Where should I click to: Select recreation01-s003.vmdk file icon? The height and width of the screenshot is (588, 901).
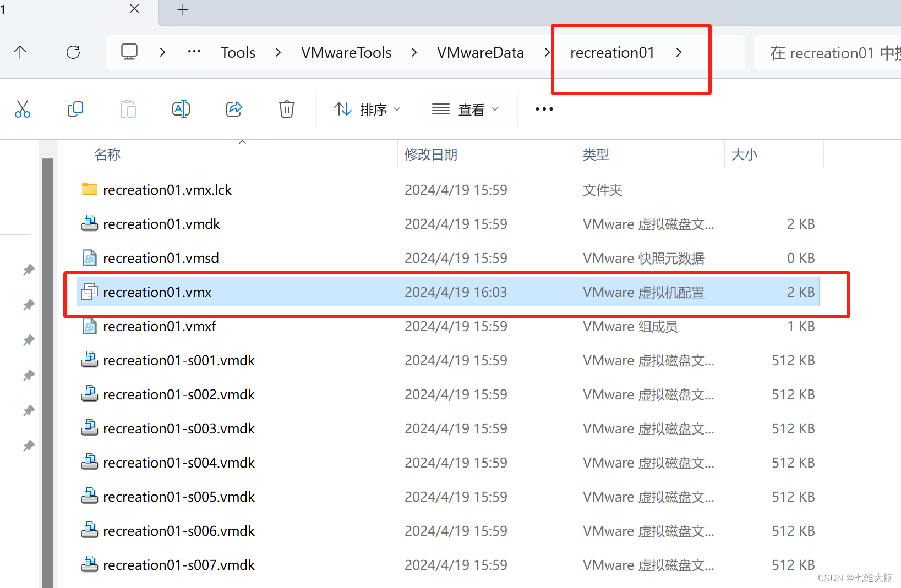pos(90,428)
